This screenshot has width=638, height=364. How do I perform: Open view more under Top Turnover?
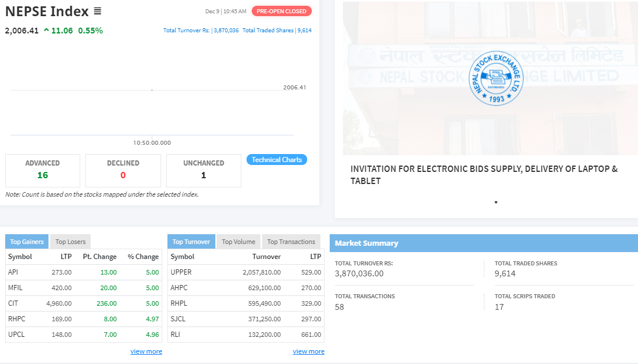coord(308,351)
